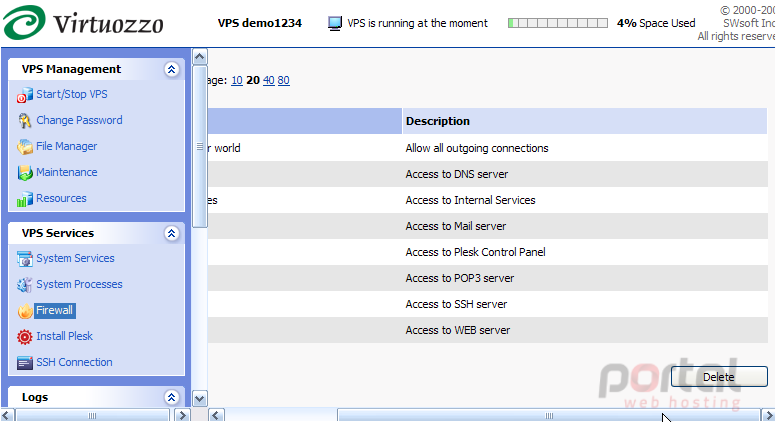Show 40 items per page

point(268,80)
